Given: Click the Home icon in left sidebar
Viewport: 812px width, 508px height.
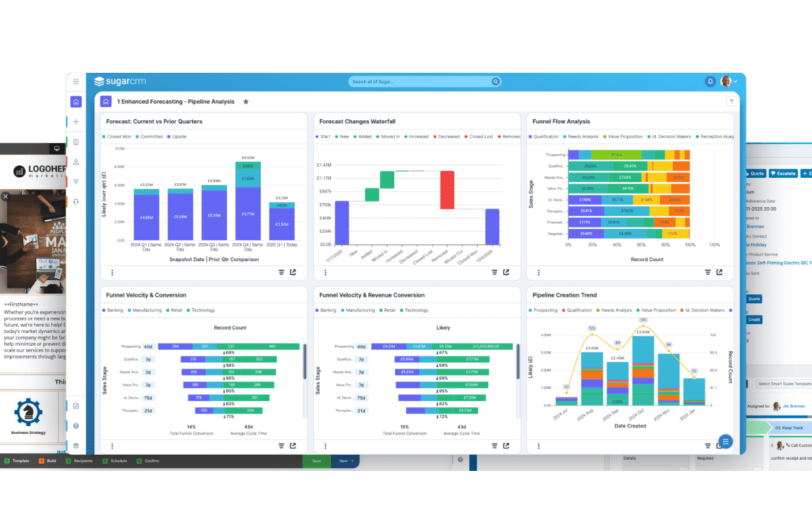Looking at the screenshot, I should pyautogui.click(x=76, y=102).
